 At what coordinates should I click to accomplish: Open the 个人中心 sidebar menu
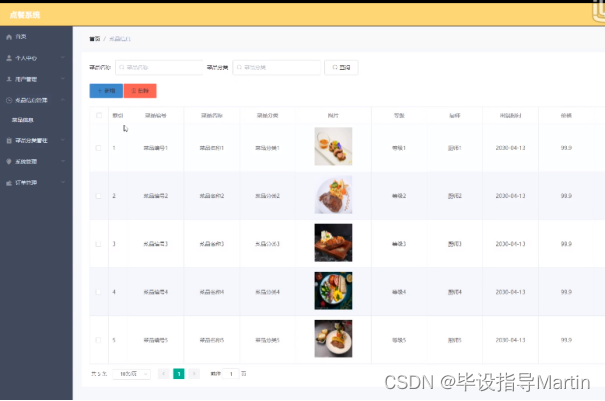36,58
